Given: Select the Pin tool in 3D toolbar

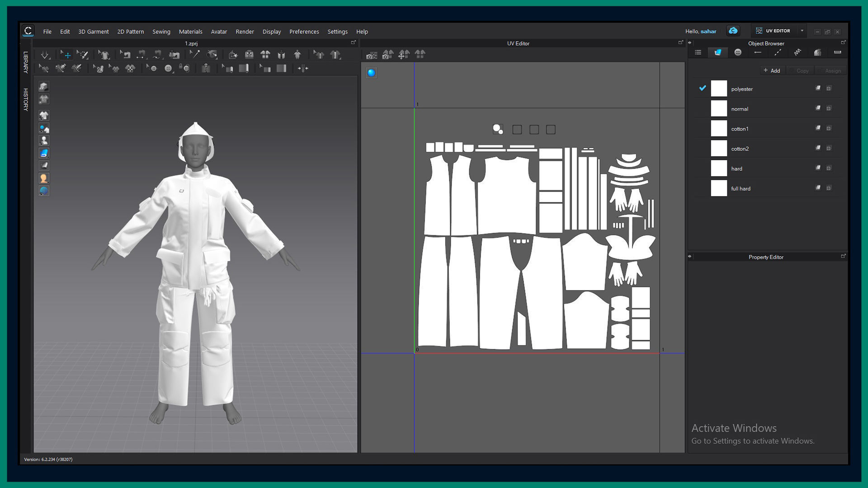Looking at the screenshot, I should coord(194,55).
